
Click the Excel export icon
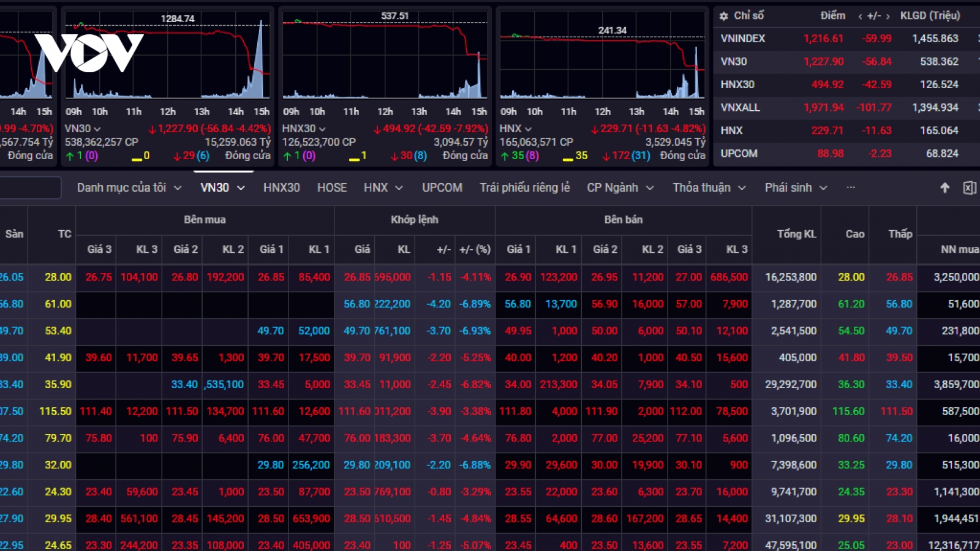click(970, 188)
